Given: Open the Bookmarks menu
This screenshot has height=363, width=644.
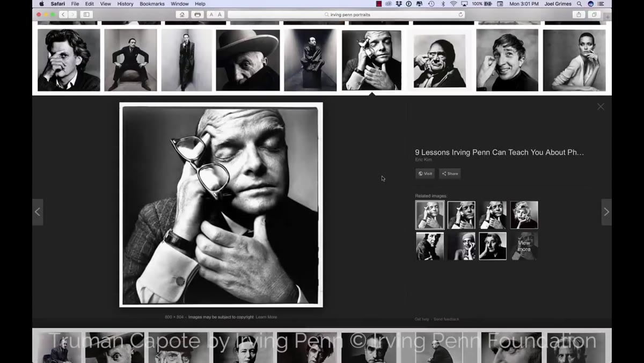Looking at the screenshot, I should [152, 4].
